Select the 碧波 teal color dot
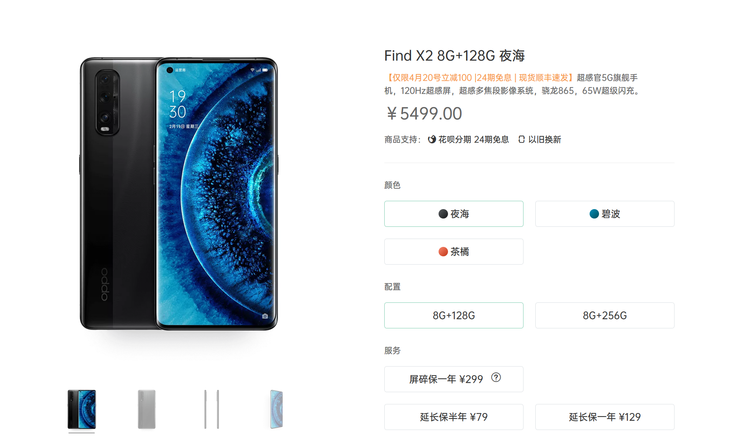The image size is (730, 441). [x=594, y=214]
